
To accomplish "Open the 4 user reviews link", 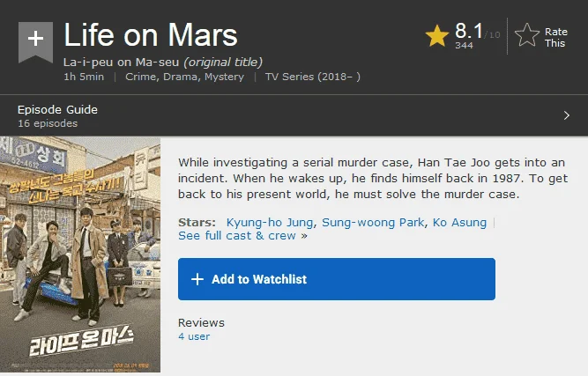I will (x=194, y=336).
